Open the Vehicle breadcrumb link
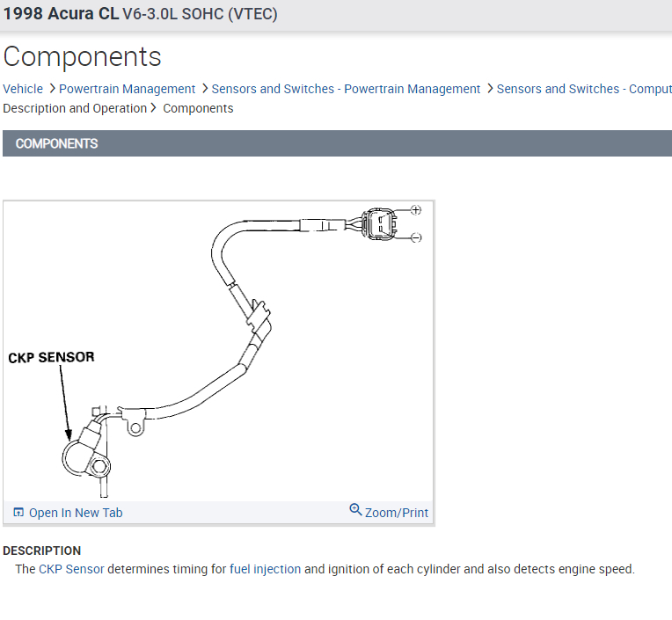Screen dimensions: 672x620 (23, 89)
